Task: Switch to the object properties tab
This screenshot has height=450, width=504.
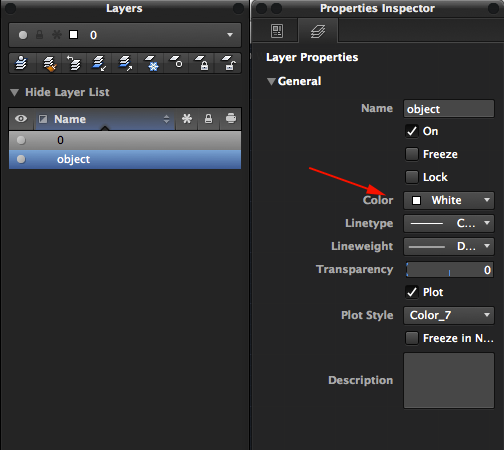Action: pos(277,31)
